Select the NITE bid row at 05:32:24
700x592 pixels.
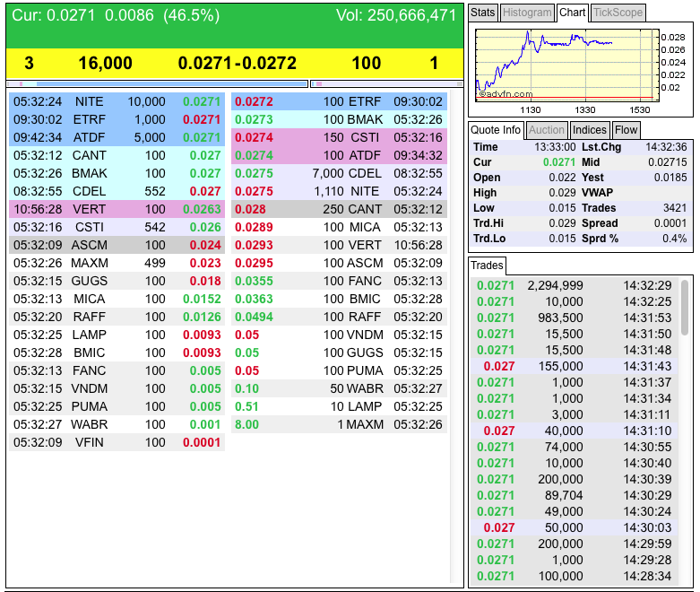click(x=117, y=101)
